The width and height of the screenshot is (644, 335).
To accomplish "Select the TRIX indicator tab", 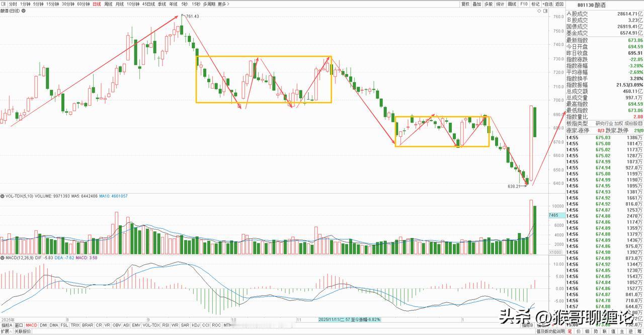I will click(x=75, y=325).
